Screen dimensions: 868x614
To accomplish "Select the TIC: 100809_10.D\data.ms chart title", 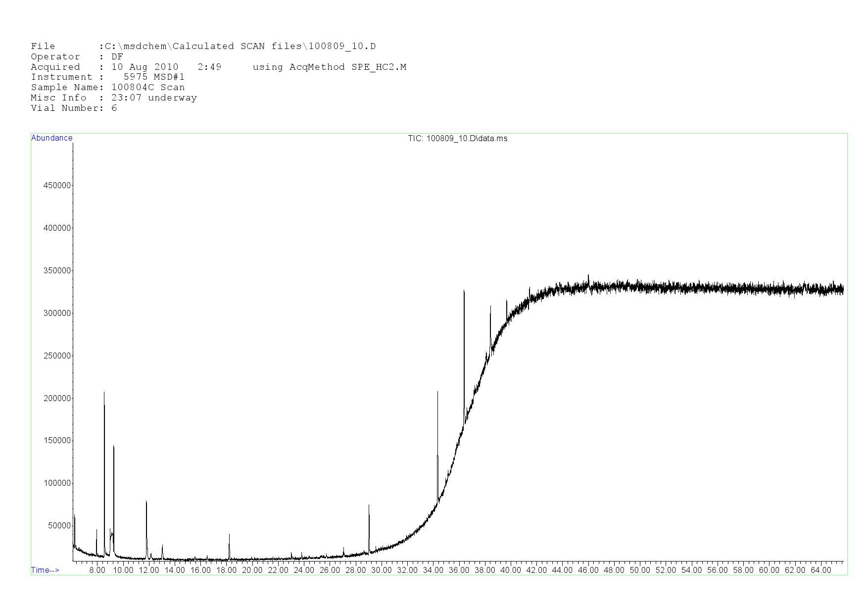I will tap(457, 139).
